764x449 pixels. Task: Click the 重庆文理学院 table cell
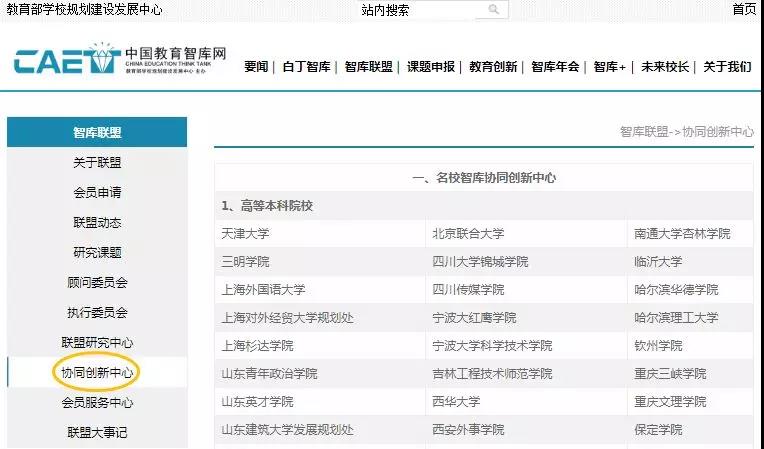pos(690,402)
